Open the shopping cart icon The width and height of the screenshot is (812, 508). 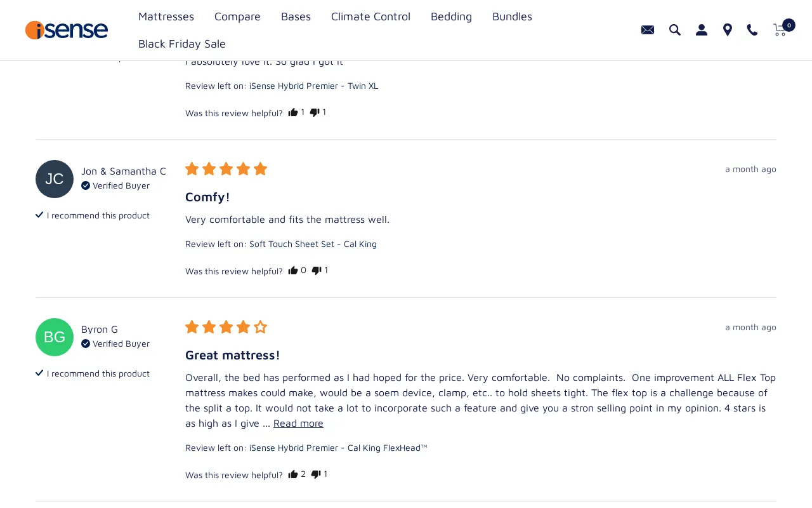point(780,30)
